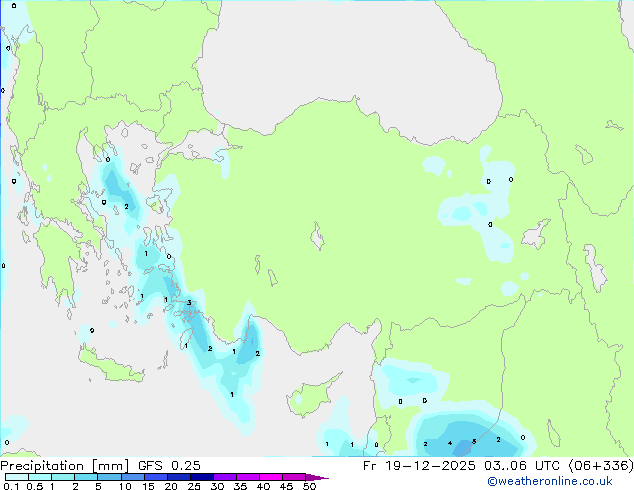
Task: Click the island of Cyprus on the map
Action: click(x=311, y=397)
